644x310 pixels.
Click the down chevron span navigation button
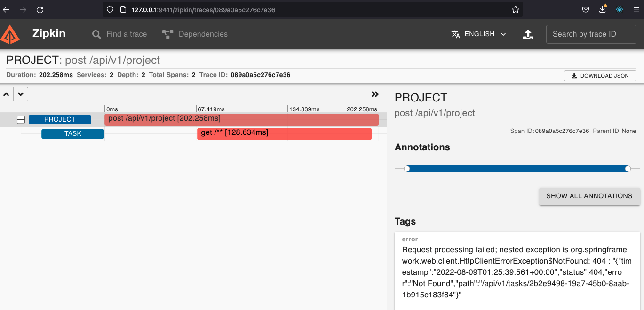pyautogui.click(x=21, y=94)
